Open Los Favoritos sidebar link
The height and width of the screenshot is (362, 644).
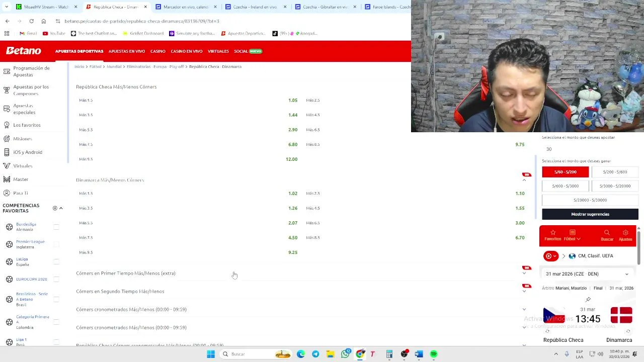click(x=27, y=125)
